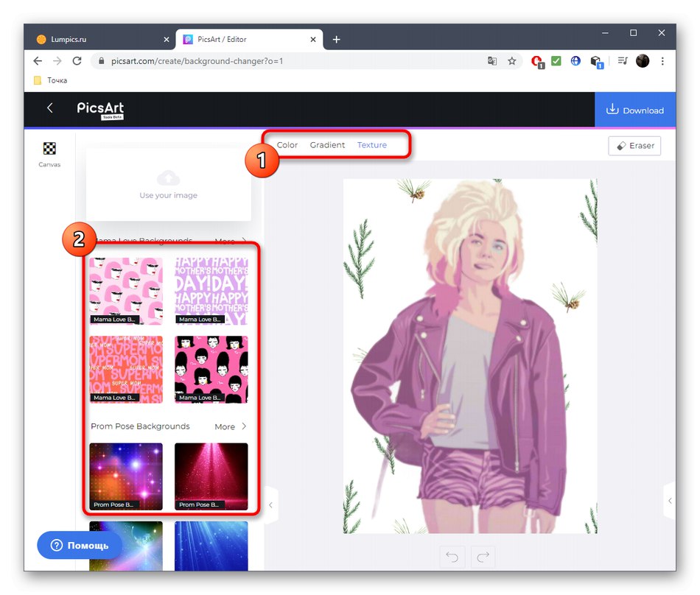Viewport: 700px width, 595px height.
Task: Apply blue light rays background
Action: (211, 546)
